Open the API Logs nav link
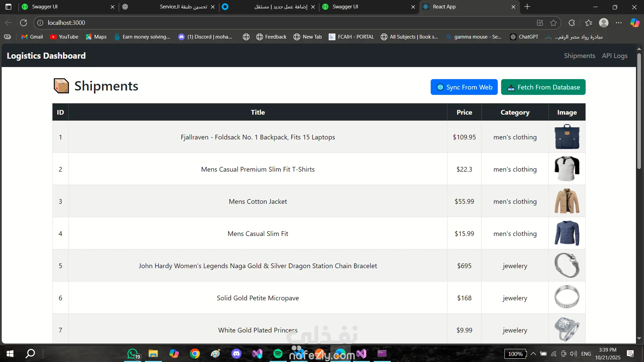The width and height of the screenshot is (644, 362). tap(614, 56)
